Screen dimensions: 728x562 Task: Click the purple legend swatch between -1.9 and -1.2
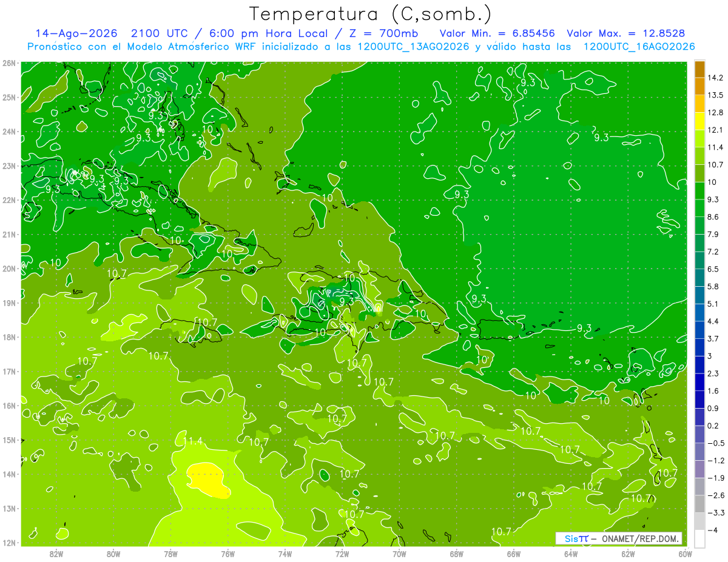tap(699, 469)
